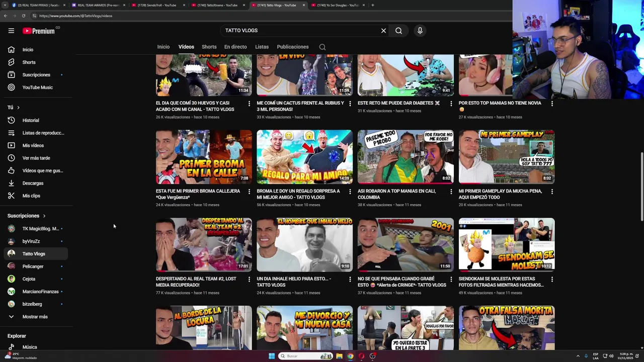
Task: Clear the search box with the X
Action: pos(383,31)
